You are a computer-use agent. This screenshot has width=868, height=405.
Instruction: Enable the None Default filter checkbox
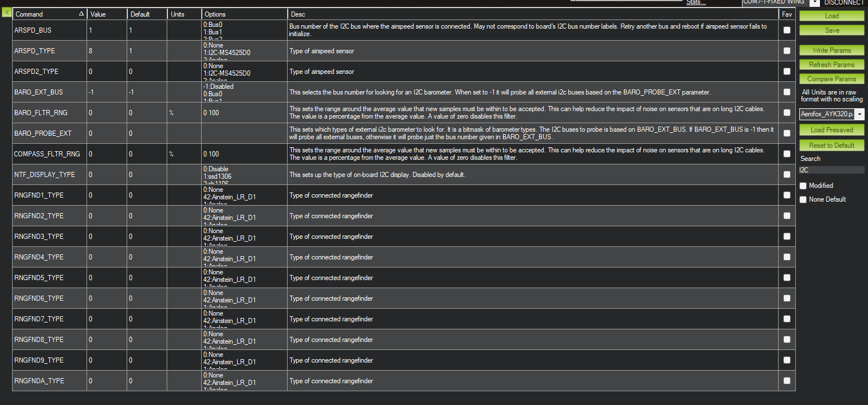803,199
